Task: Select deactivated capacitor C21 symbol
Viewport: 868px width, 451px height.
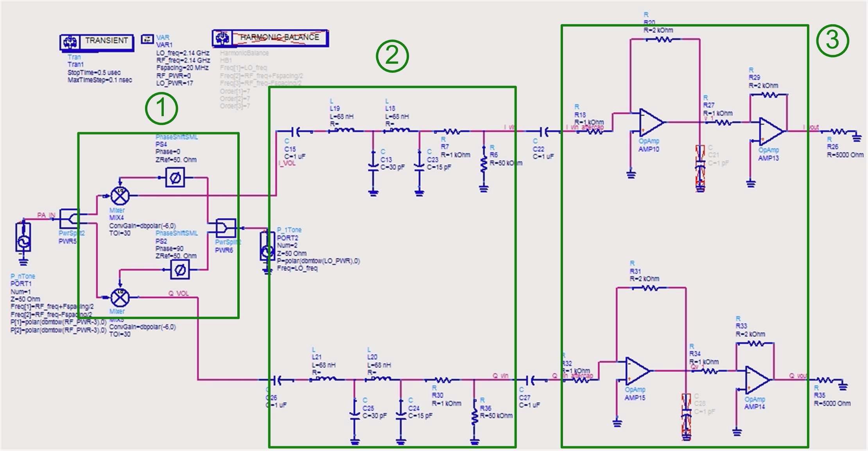Action: tap(700, 168)
